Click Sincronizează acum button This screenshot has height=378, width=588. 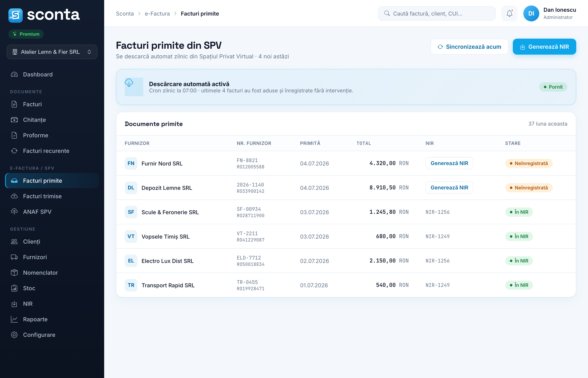(x=469, y=47)
